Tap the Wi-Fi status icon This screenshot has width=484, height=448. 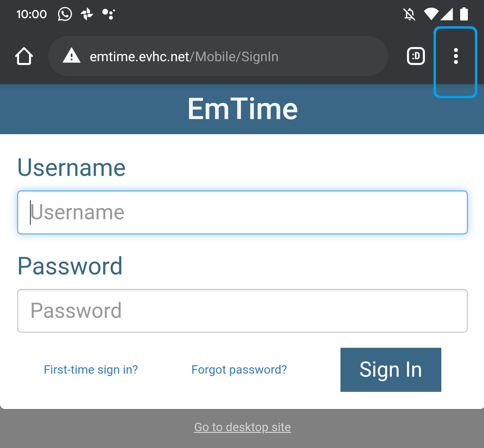[431, 14]
